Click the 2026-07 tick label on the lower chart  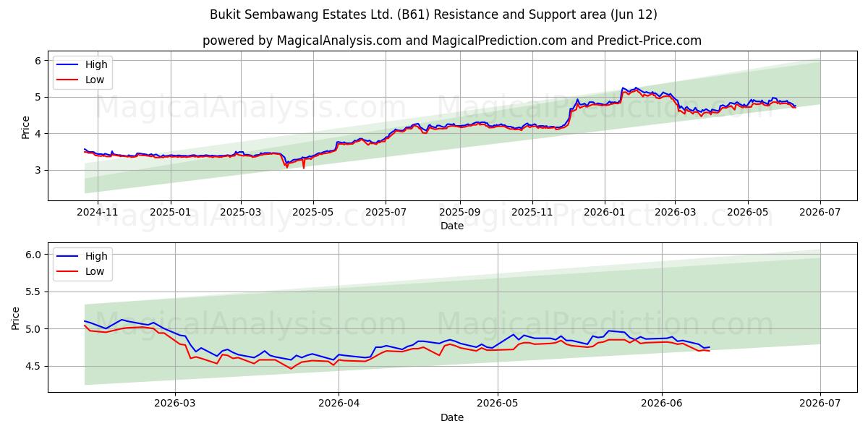pos(820,404)
